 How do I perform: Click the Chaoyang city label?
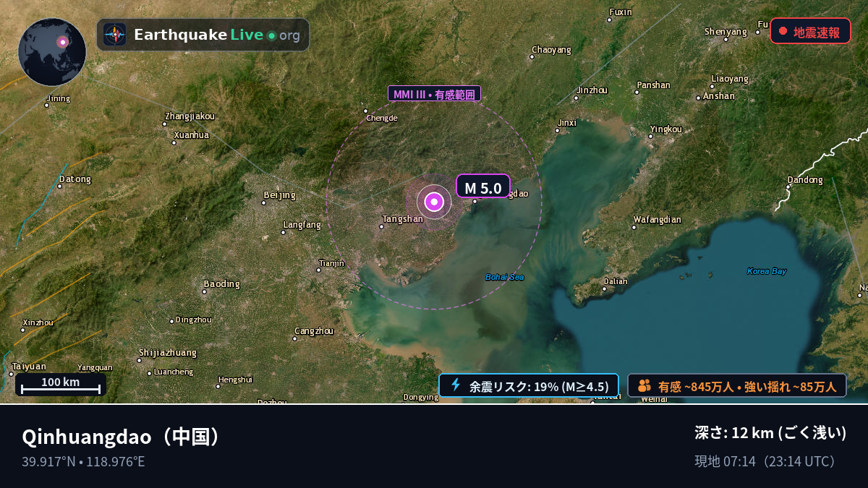pyautogui.click(x=551, y=50)
